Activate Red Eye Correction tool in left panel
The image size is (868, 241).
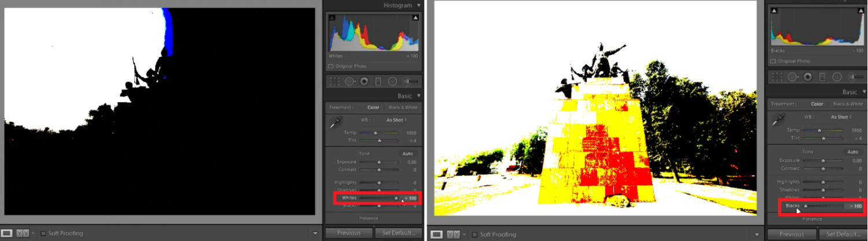tap(364, 82)
